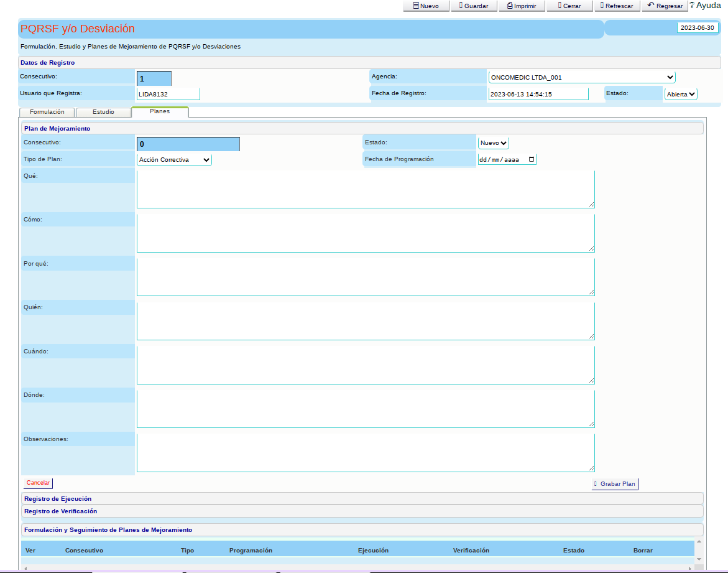Click the red Cancelar button
Screen dimensions: 728x573
pyautogui.click(x=38, y=483)
